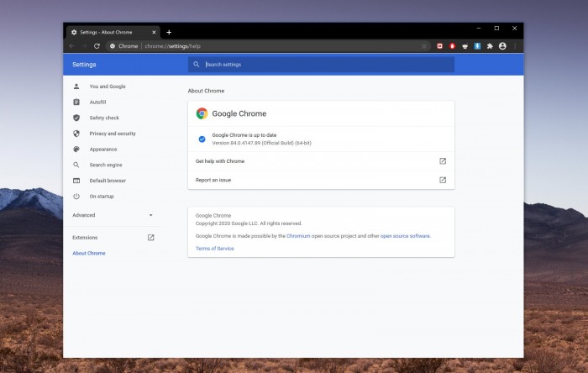Viewport: 588px width, 373px height.
Task: Open the profile avatar menu
Action: coord(502,46)
